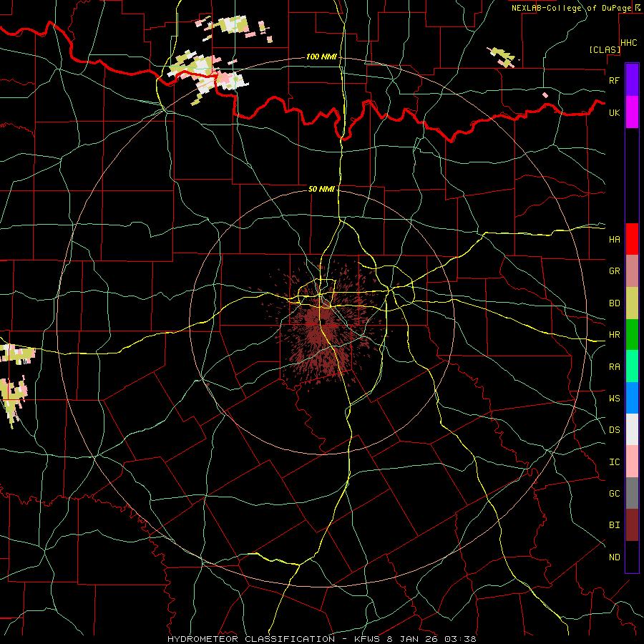Click the '100 NMI' range ring label
Screen dimensions: 644x644
coord(321,57)
